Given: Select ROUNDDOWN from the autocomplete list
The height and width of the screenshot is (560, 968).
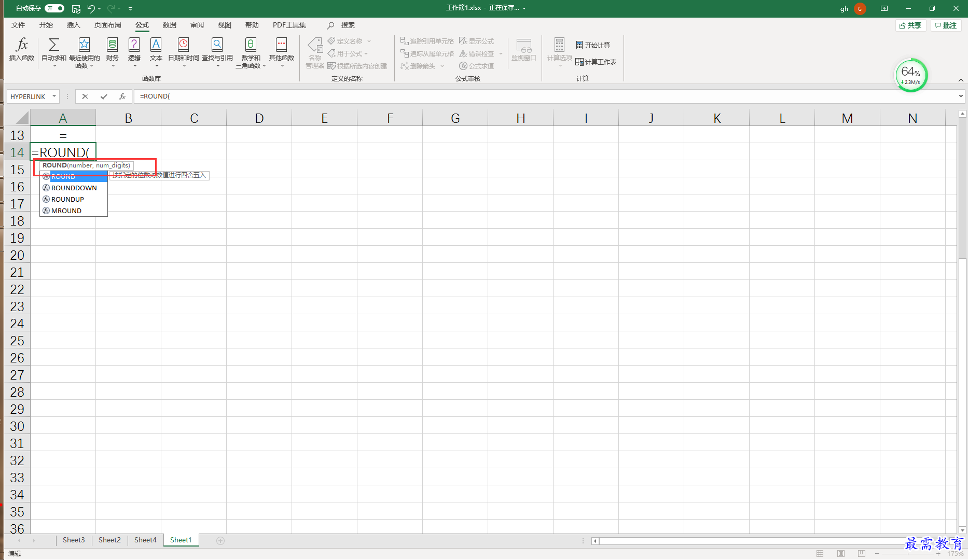Looking at the screenshot, I should 74,188.
